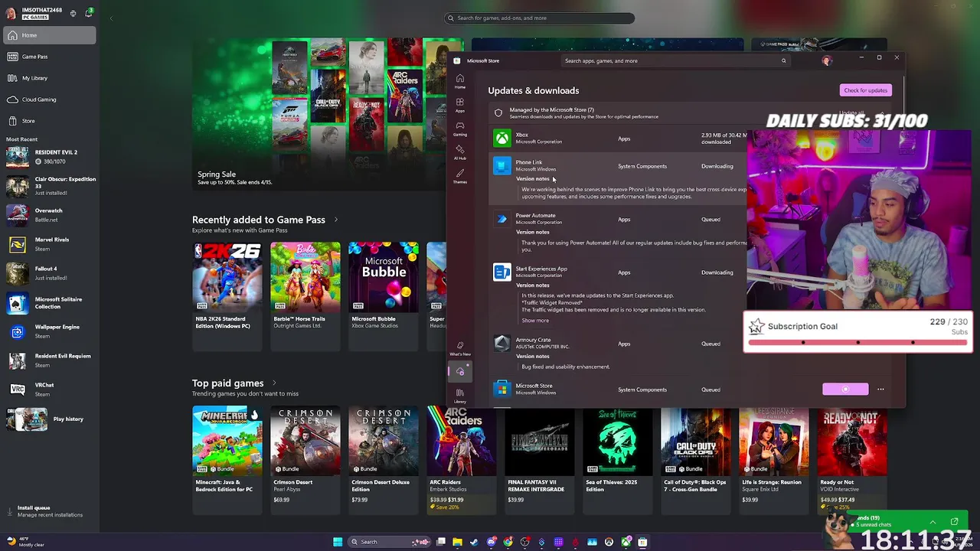Click the pink pause button for the Microsoft Store update
The width and height of the screenshot is (980, 551).
click(x=845, y=390)
